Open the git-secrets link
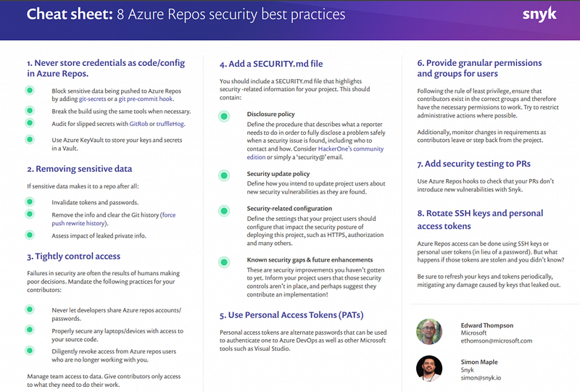This screenshot has width=580, height=392. [x=92, y=99]
